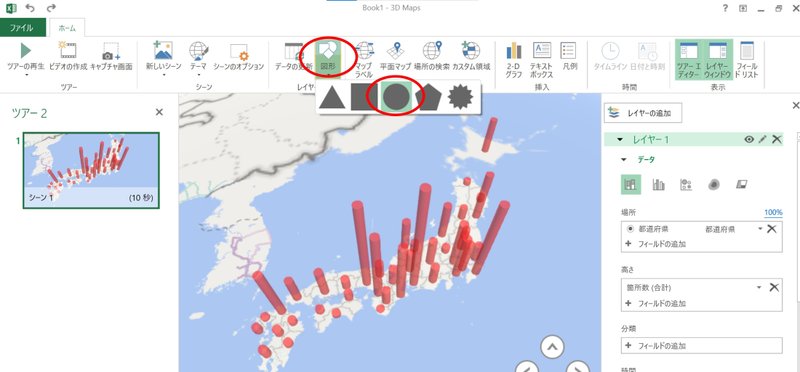
Task: Select the ホーム ribbon tab
Action: (67, 28)
